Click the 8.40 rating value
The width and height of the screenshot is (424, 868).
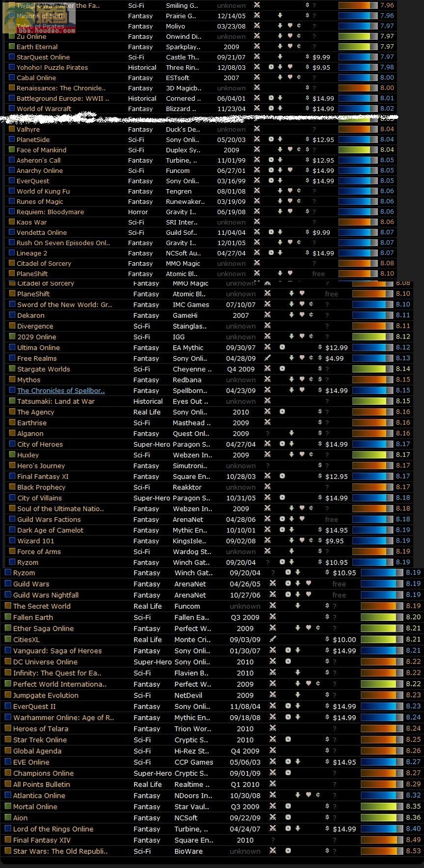click(x=413, y=829)
